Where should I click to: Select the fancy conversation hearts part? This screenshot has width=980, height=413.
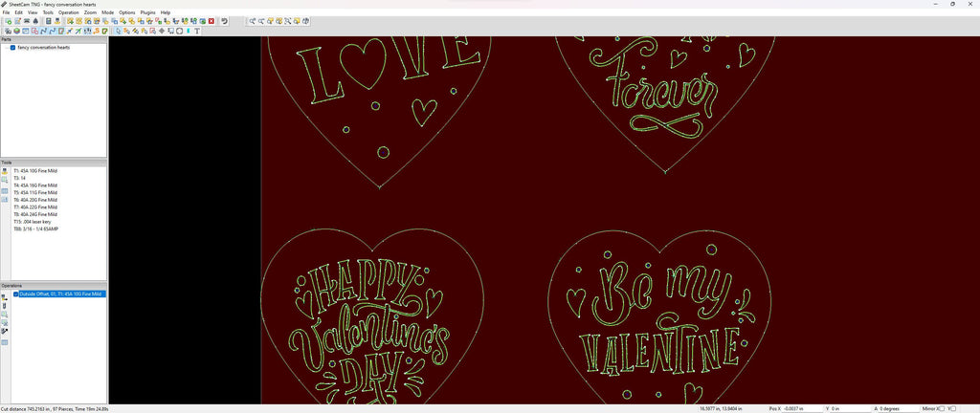[x=43, y=48]
